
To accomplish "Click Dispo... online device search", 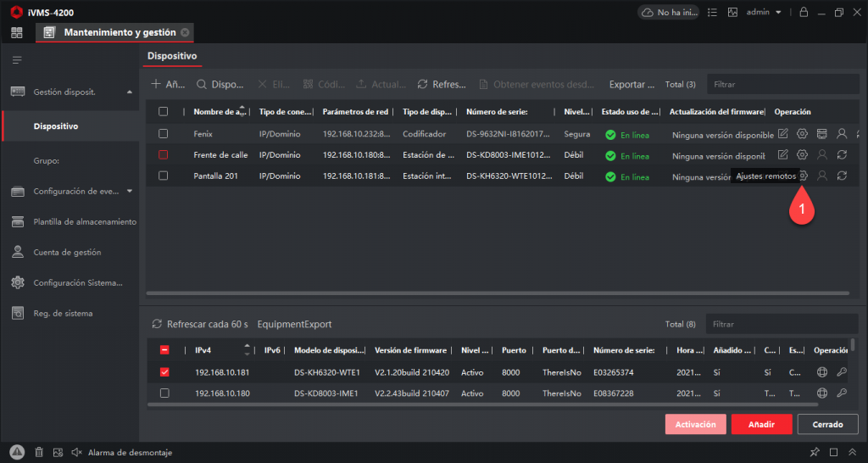I will pyautogui.click(x=220, y=84).
